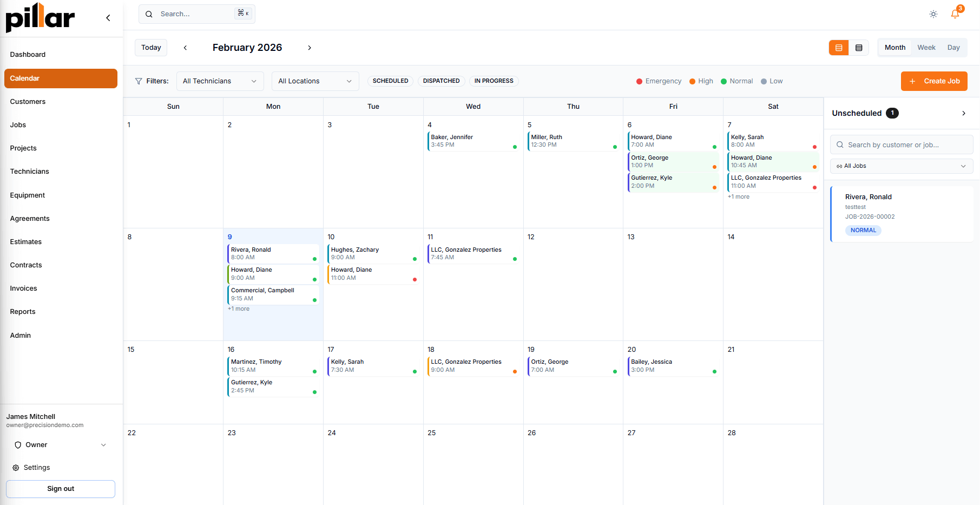Collapse the sidebar with the chevron icon
The image size is (980, 505).
click(108, 18)
